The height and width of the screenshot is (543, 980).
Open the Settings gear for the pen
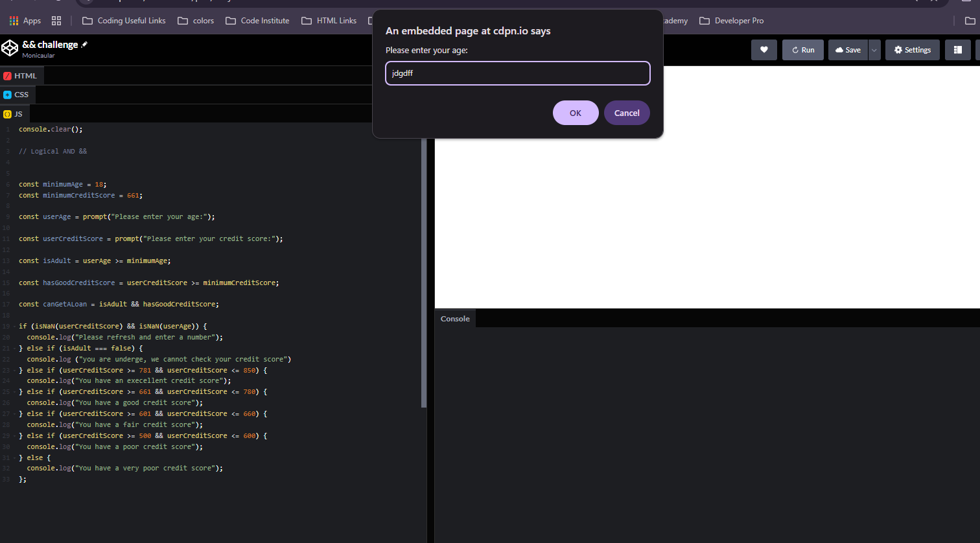pos(912,49)
